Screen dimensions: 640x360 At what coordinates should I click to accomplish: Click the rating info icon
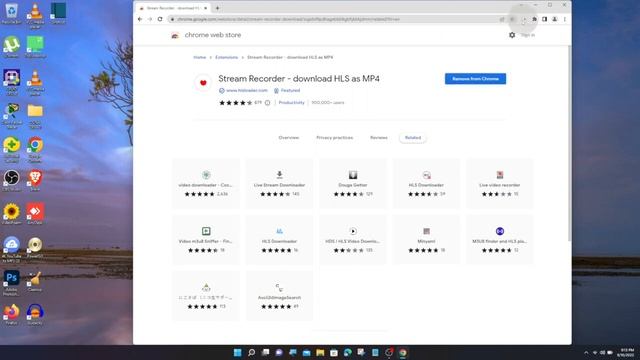coord(267,103)
